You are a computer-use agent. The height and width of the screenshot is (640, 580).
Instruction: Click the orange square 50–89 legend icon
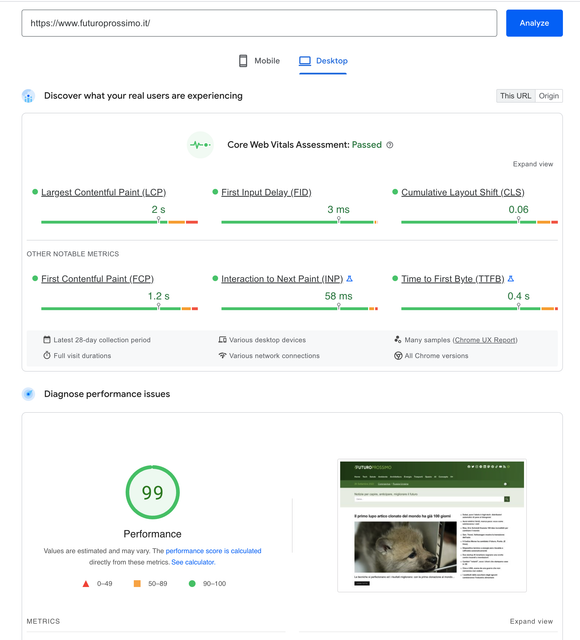coord(137,584)
